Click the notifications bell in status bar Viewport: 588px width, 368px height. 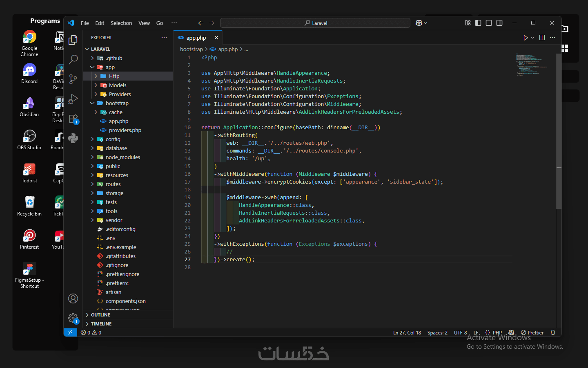tap(553, 333)
